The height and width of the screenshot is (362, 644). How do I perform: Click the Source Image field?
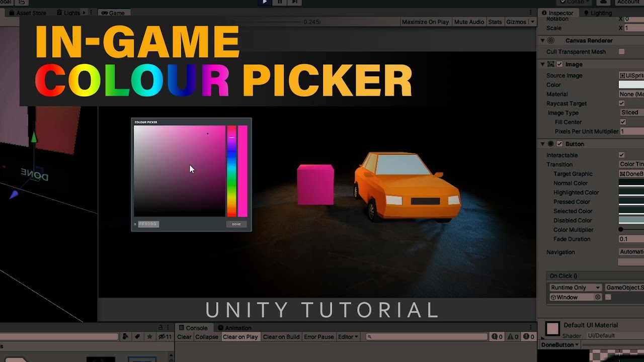pos(631,75)
